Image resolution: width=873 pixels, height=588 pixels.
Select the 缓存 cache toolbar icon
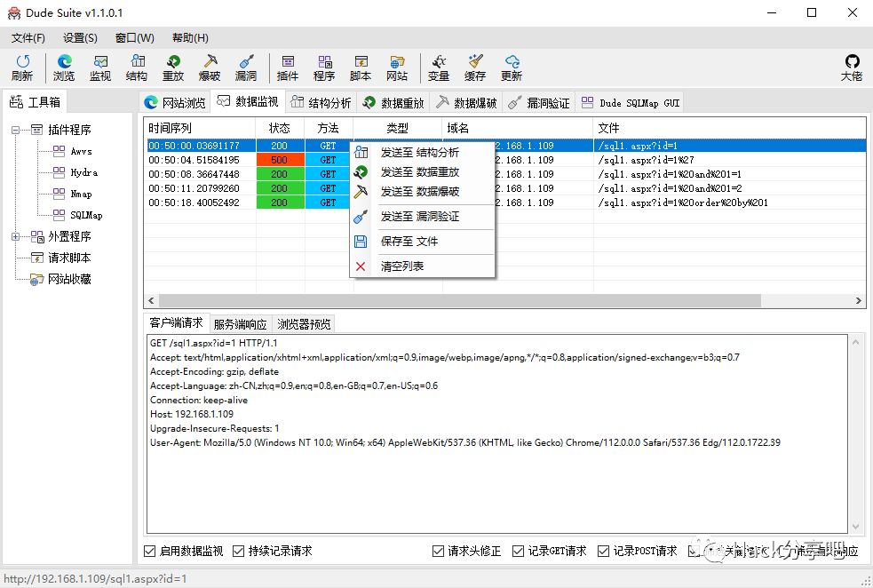click(475, 68)
